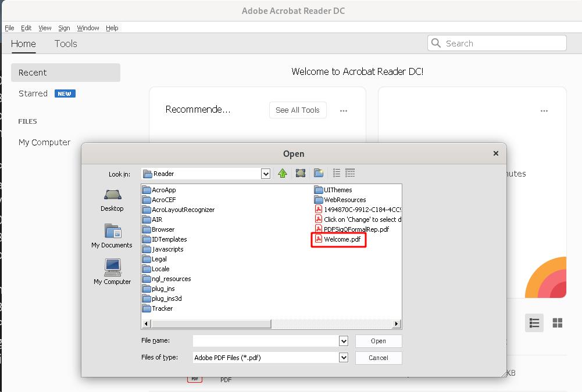Select the plug_ins3d folder
Image resolution: width=582 pixels, height=392 pixels.
tap(162, 299)
